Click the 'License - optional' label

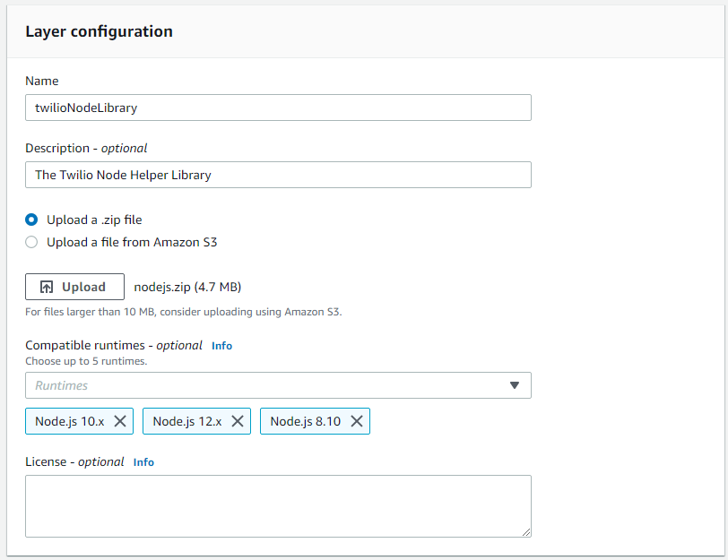pyautogui.click(x=74, y=462)
